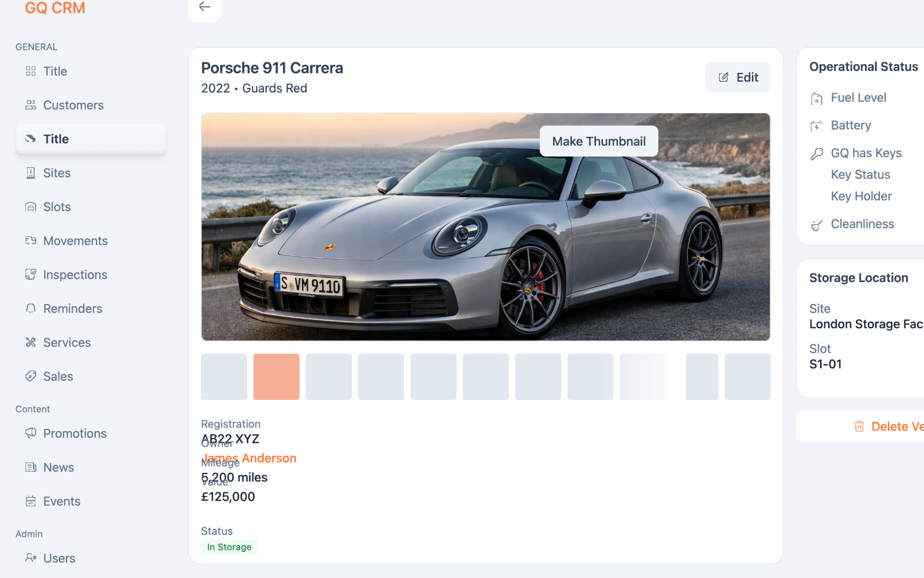Open the Services menu item
This screenshot has width=924, height=578.
(91, 343)
